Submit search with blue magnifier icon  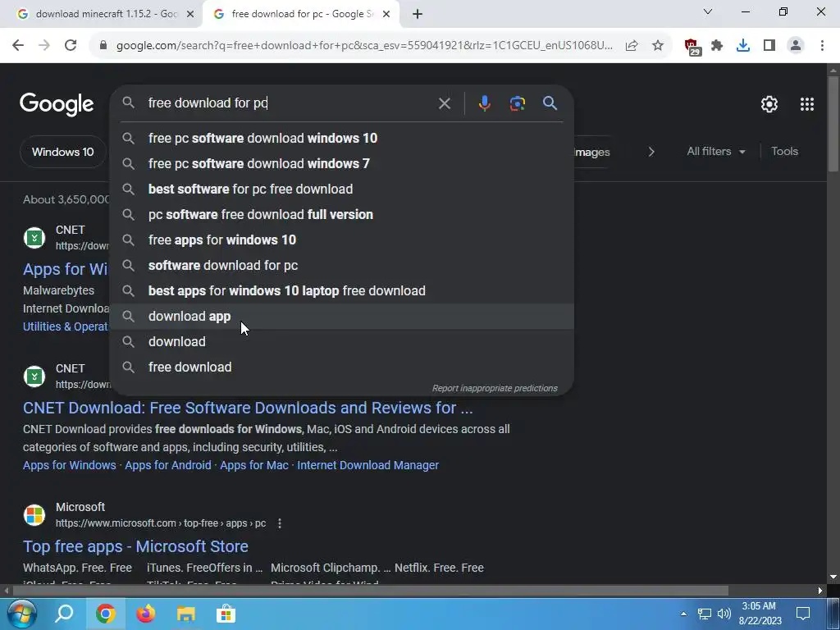(x=550, y=103)
